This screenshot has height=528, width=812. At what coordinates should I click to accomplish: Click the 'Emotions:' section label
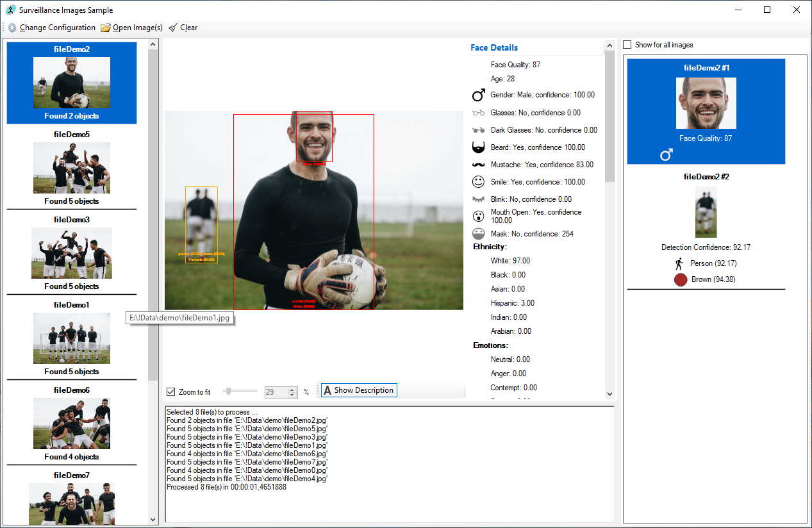point(491,345)
